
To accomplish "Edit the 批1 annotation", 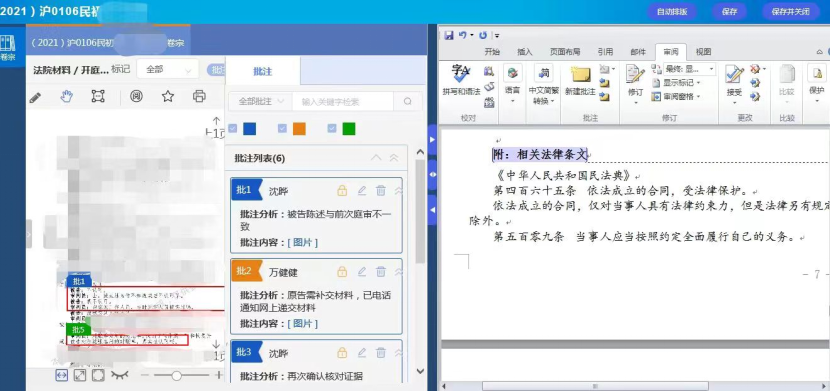I will click(362, 190).
